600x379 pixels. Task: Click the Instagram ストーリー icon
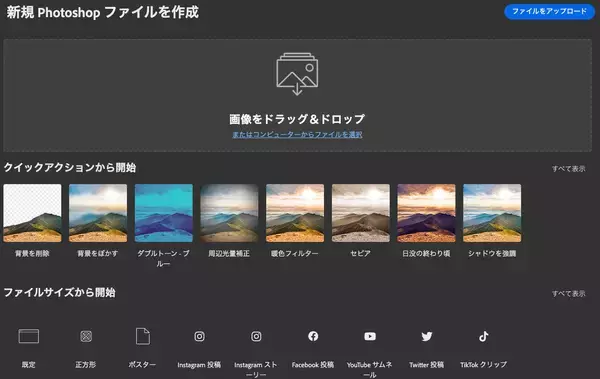tap(256, 336)
